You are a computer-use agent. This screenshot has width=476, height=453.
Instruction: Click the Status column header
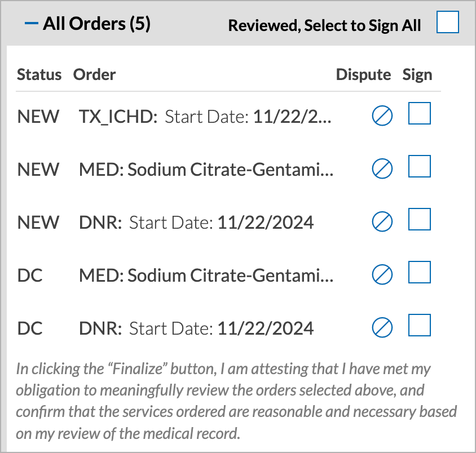tap(39, 74)
